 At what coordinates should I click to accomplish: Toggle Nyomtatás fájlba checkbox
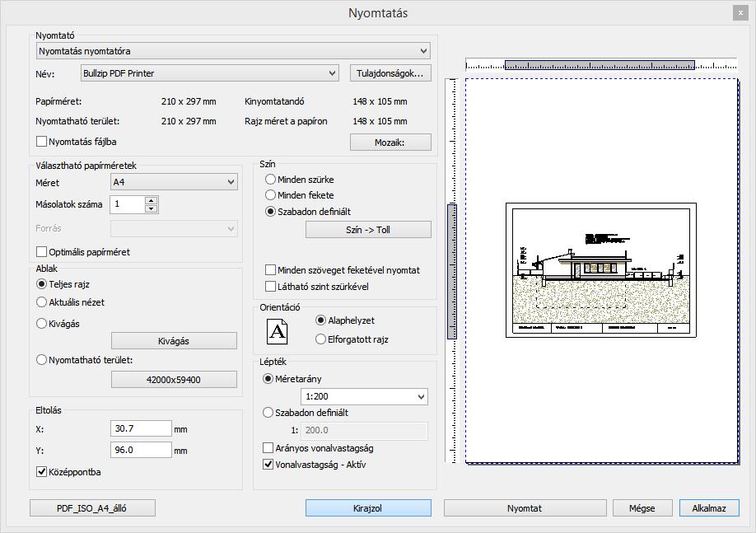tap(42, 142)
